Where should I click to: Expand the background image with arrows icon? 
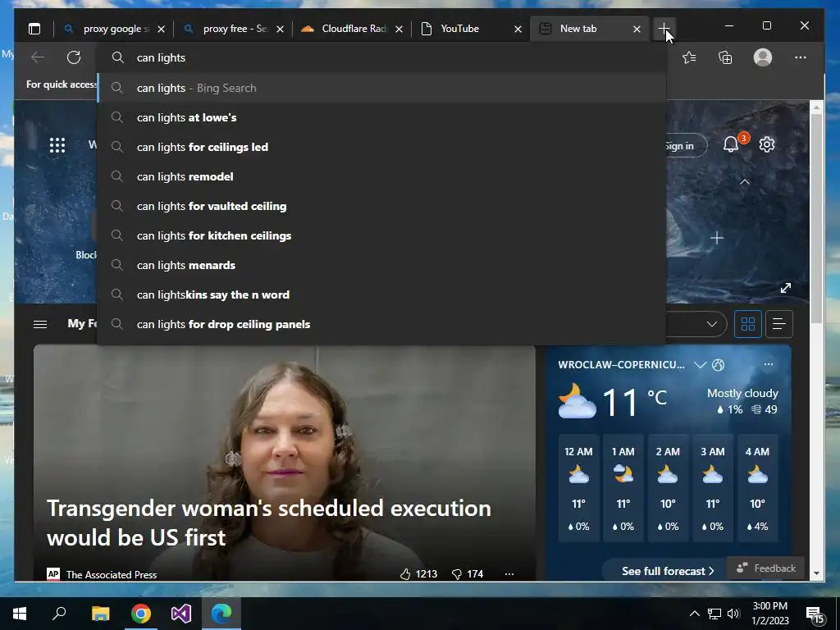(x=785, y=288)
